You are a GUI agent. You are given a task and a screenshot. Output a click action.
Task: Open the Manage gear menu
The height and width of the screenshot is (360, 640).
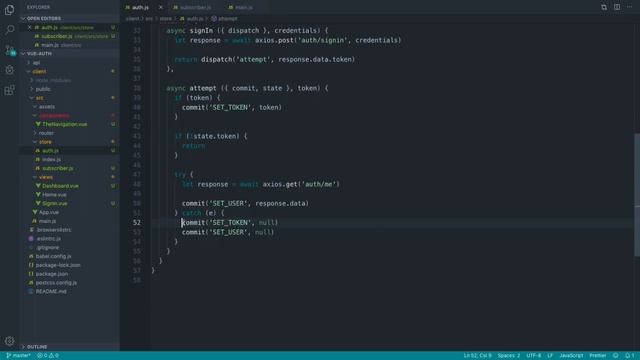click(x=9, y=341)
